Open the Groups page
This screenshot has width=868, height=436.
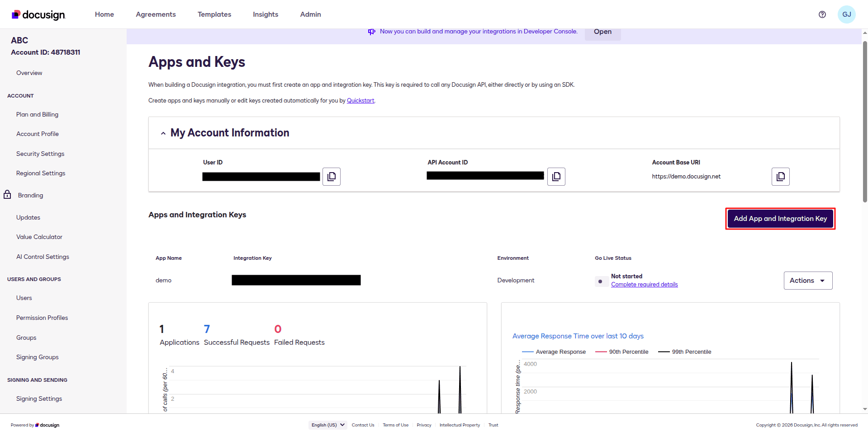(26, 338)
